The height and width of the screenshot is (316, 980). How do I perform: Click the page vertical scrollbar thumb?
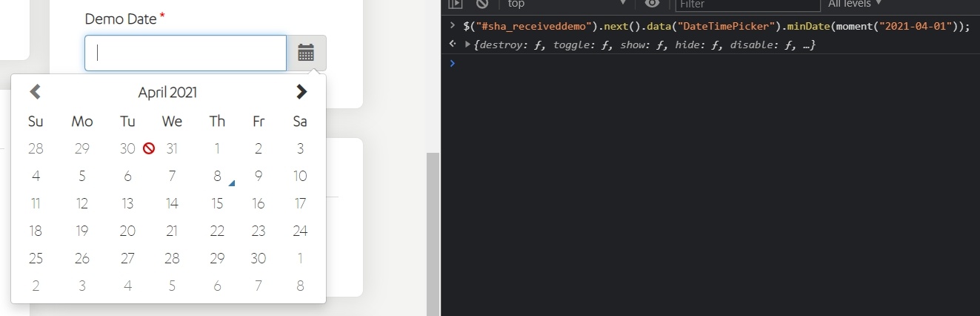[433, 234]
